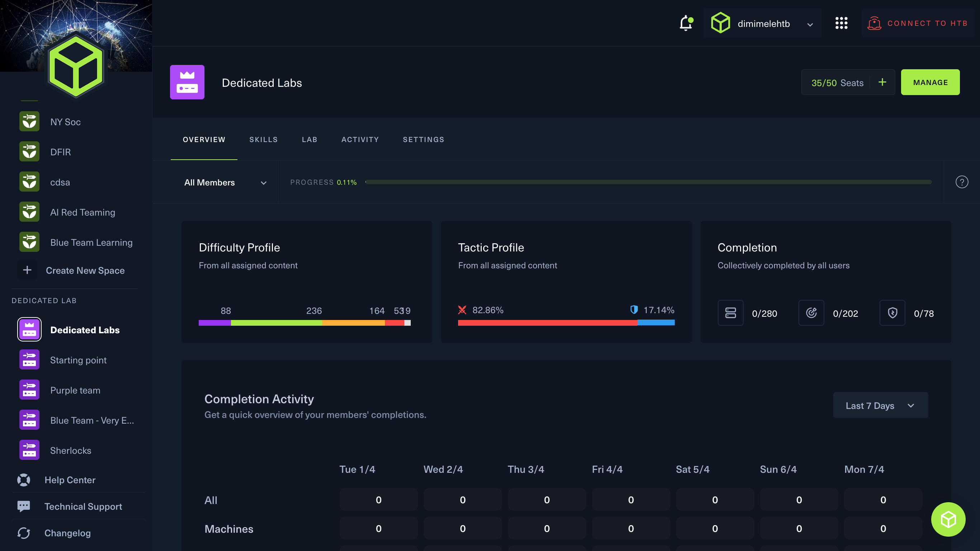980x551 pixels.
Task: Click the Create New Space plus icon
Action: pyautogui.click(x=27, y=270)
